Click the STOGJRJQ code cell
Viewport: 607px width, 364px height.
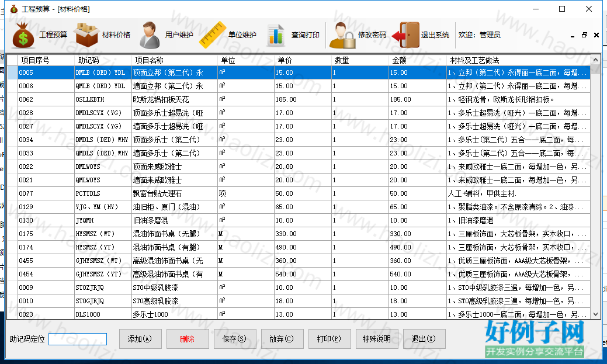point(103,301)
